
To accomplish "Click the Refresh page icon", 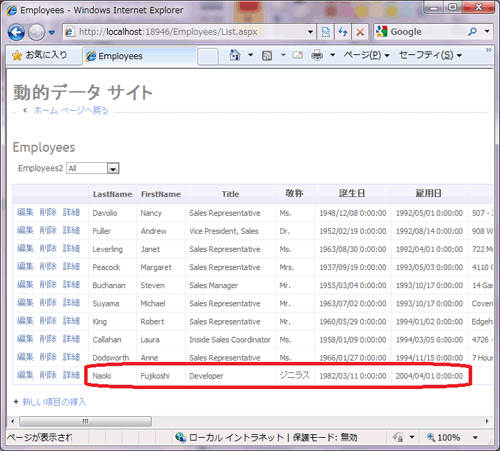I will (x=343, y=32).
